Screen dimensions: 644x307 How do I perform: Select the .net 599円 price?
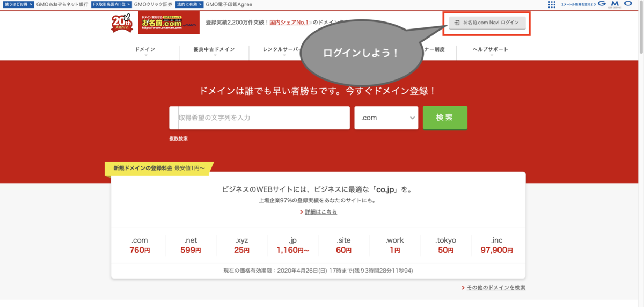point(191,245)
